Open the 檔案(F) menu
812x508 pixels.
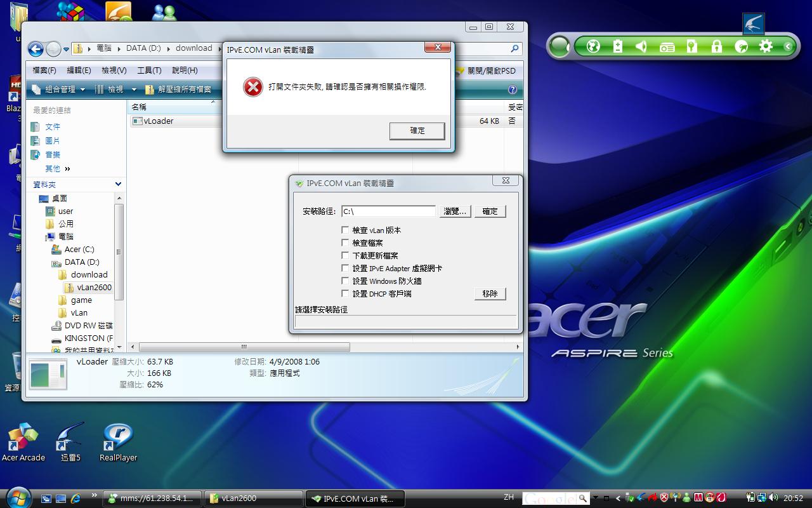tap(44, 70)
